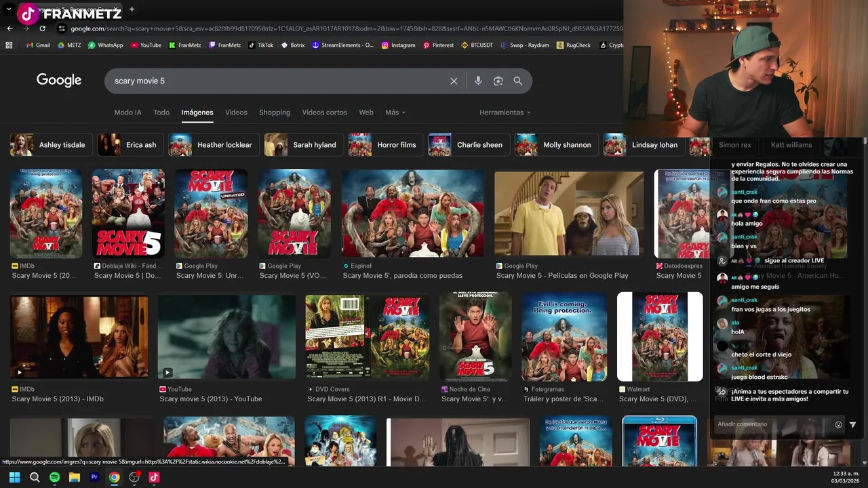Open the Windows Start menu
868x488 pixels.
[x=14, y=477]
